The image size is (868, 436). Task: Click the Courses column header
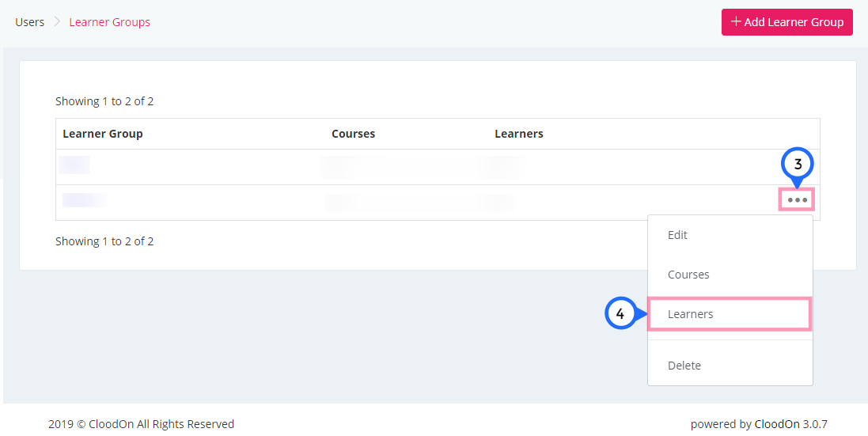click(x=353, y=134)
